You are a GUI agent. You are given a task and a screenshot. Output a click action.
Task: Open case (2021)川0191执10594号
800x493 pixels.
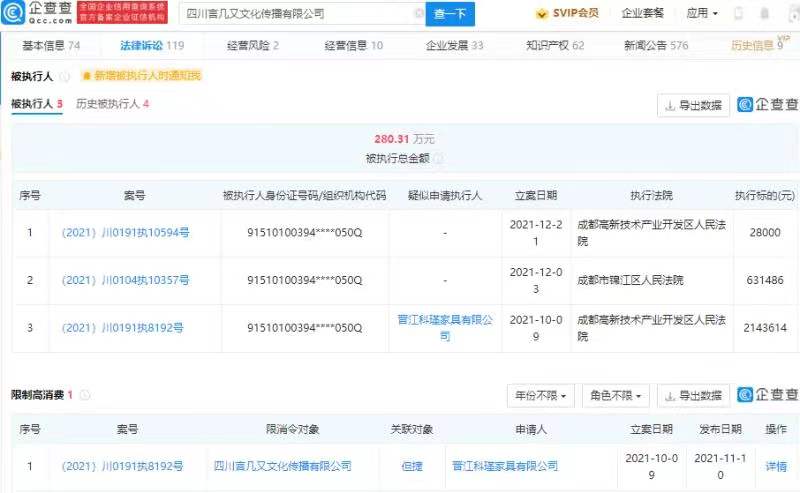[125, 233]
